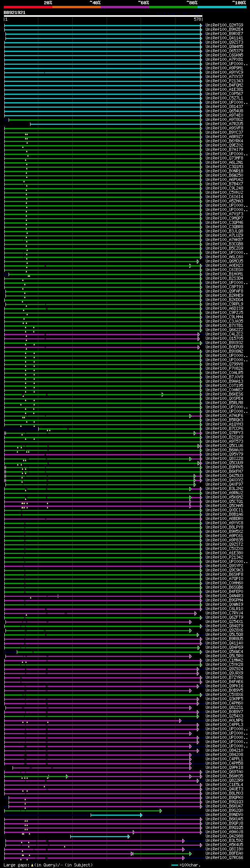Select hit label UniRef100_A9SVF8
250x868 pixels.
click(224, 128)
